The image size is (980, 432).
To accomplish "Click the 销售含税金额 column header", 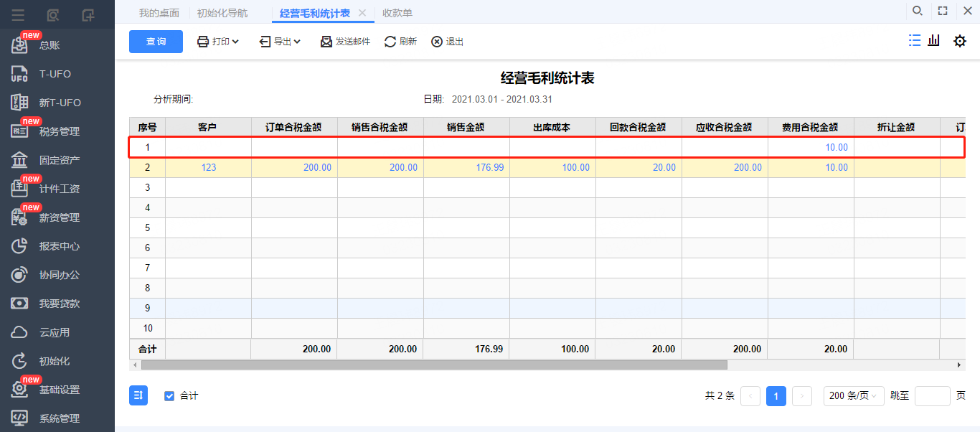I will click(380, 127).
